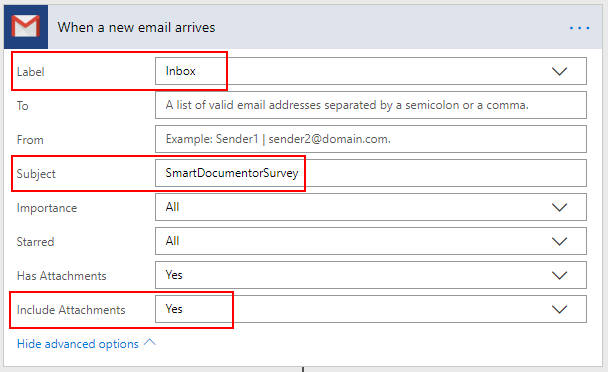Expand the Importance dropdown chevron
This screenshot has width=608, height=372.
(x=559, y=208)
